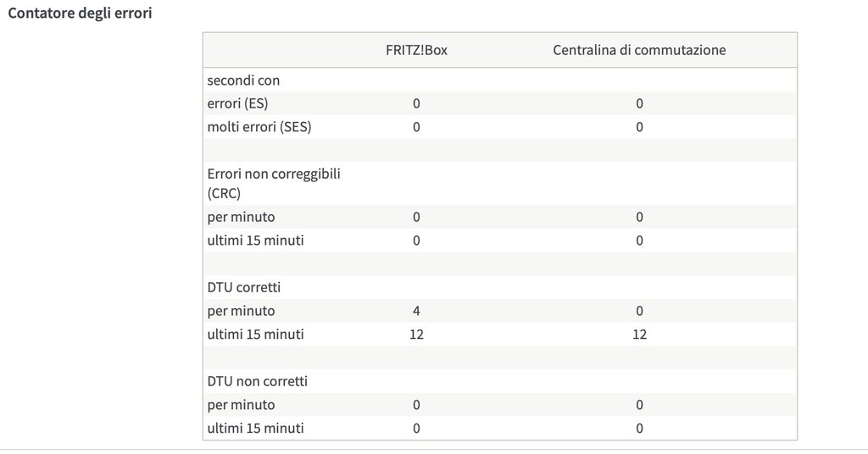Select Centralina value for molti errori (SES)

point(639,127)
